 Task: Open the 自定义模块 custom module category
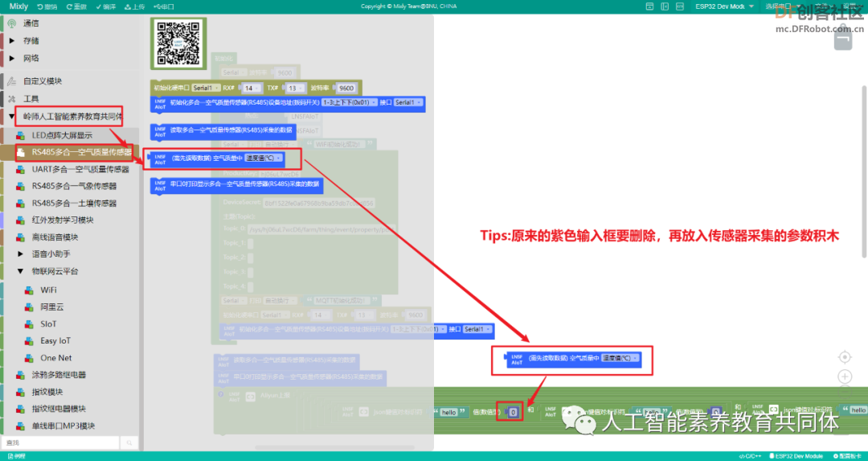click(x=42, y=81)
